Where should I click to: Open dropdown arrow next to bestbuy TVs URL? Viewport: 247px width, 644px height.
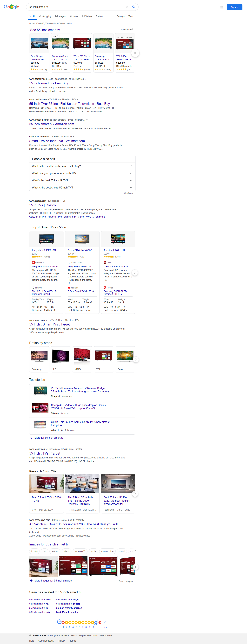(x=78, y=100)
